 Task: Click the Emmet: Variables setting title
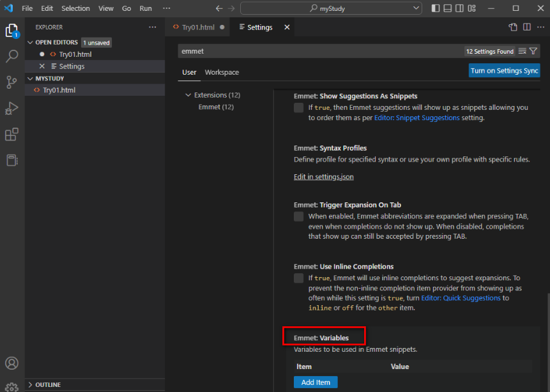(321, 338)
